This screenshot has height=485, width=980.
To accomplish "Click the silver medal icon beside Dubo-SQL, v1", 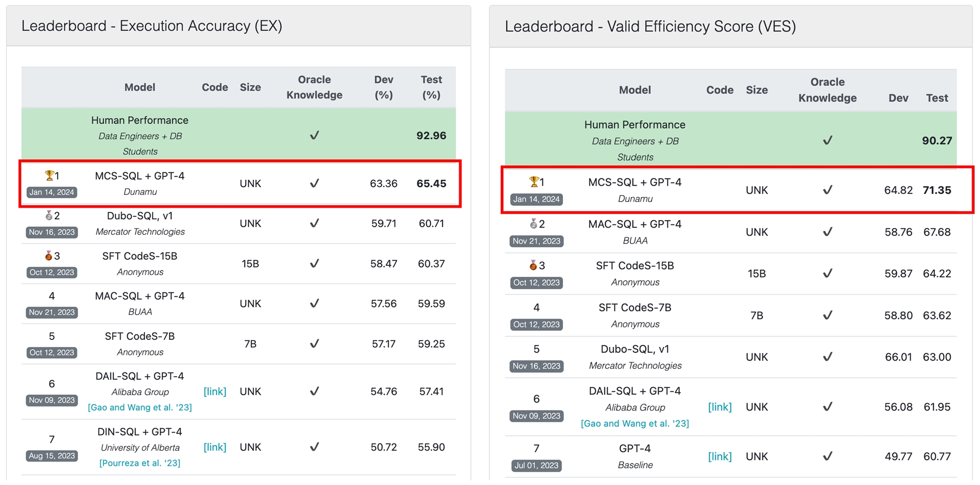I will [49, 216].
